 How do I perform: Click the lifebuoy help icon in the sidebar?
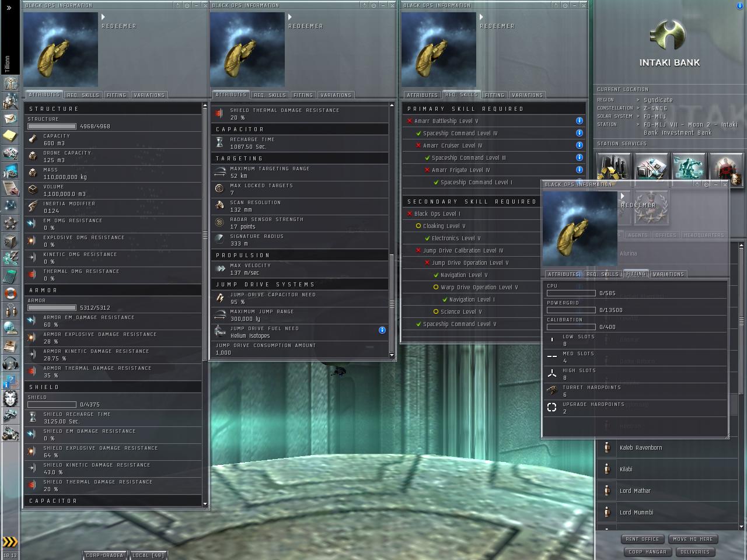point(10,293)
